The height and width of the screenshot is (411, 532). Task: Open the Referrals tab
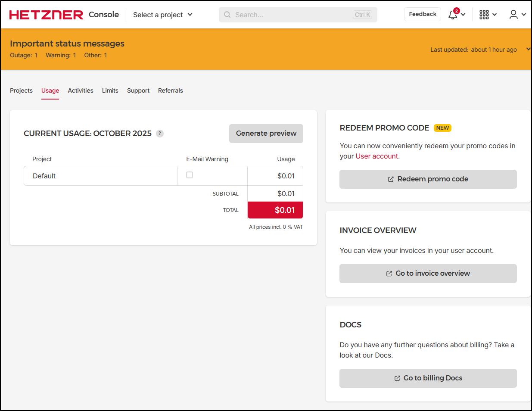(171, 90)
